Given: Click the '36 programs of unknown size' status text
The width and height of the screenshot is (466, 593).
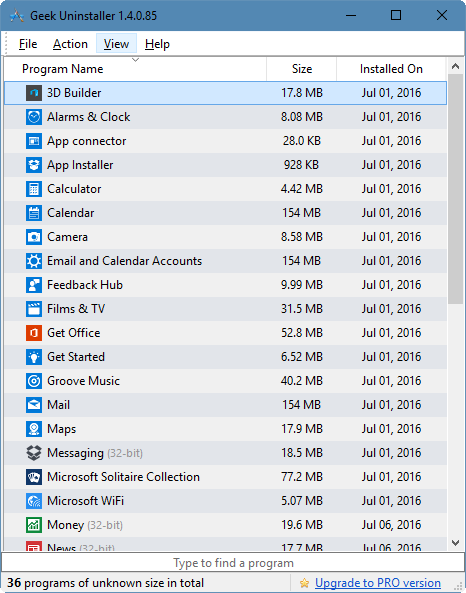Looking at the screenshot, I should tap(106, 583).
